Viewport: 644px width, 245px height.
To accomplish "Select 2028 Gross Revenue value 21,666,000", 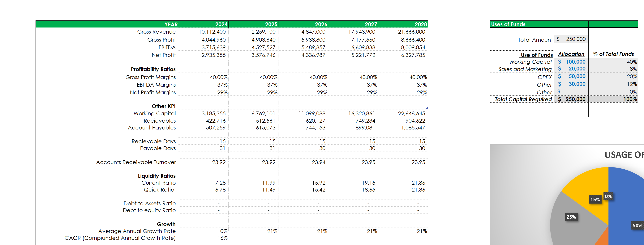I will point(411,32).
